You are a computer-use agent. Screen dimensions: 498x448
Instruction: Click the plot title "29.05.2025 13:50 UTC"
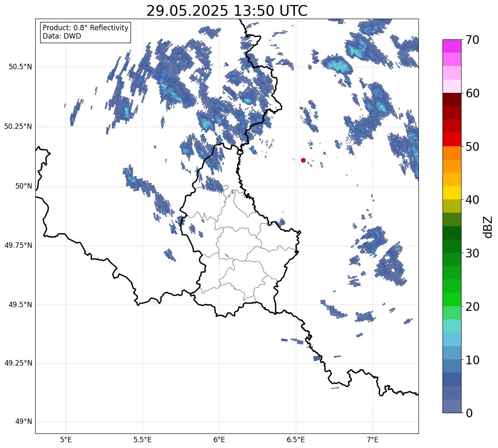tap(227, 11)
